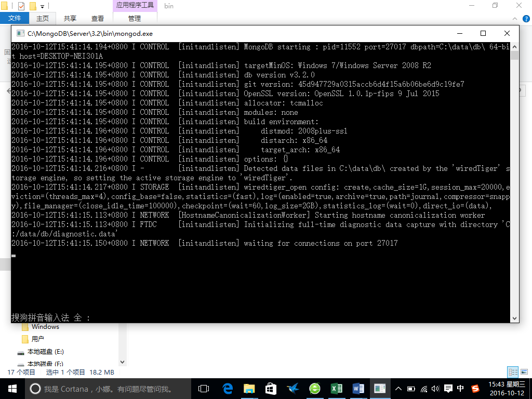Open Word from the taskbar
The image size is (532, 399).
[x=358, y=389]
